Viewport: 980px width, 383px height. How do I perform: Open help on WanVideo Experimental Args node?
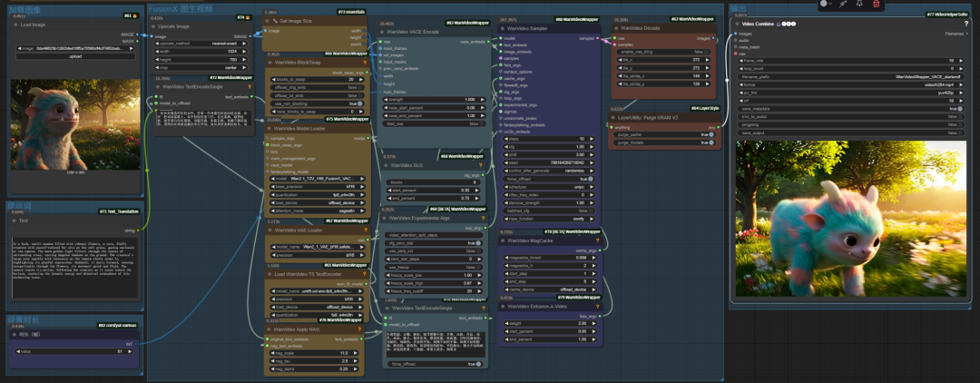click(x=481, y=218)
